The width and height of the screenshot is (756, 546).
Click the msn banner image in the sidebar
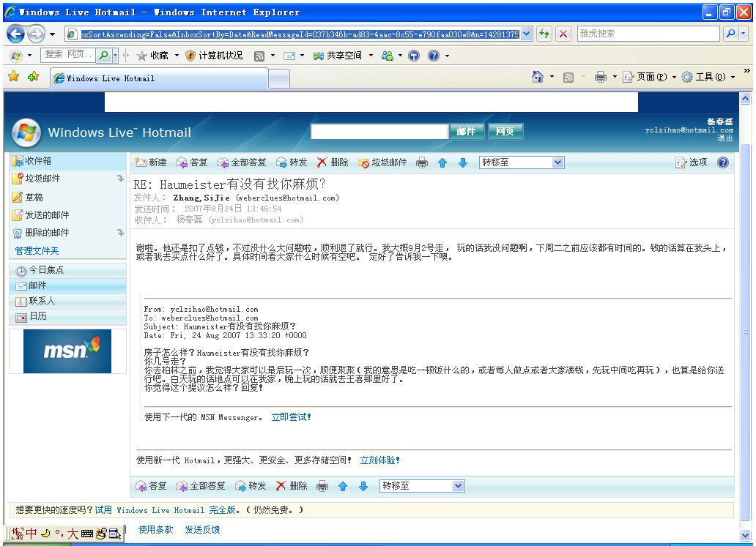click(67, 351)
